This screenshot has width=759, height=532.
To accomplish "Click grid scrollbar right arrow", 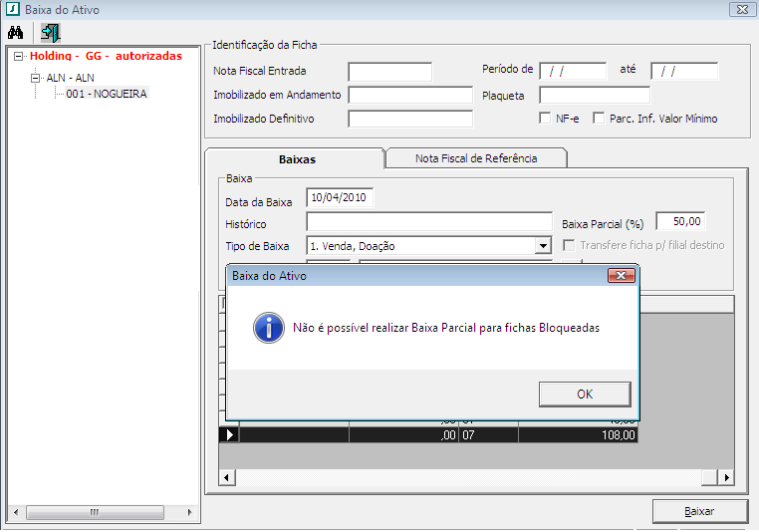I will tap(726, 477).
